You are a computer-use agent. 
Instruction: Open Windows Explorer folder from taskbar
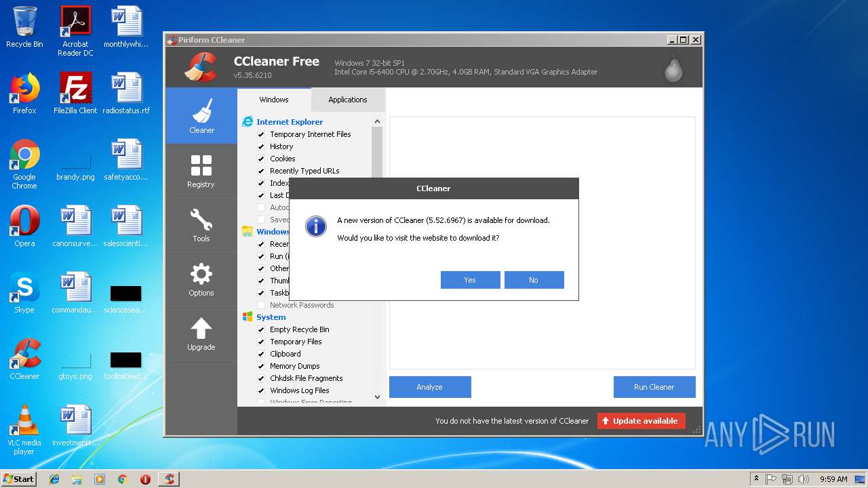(x=77, y=479)
